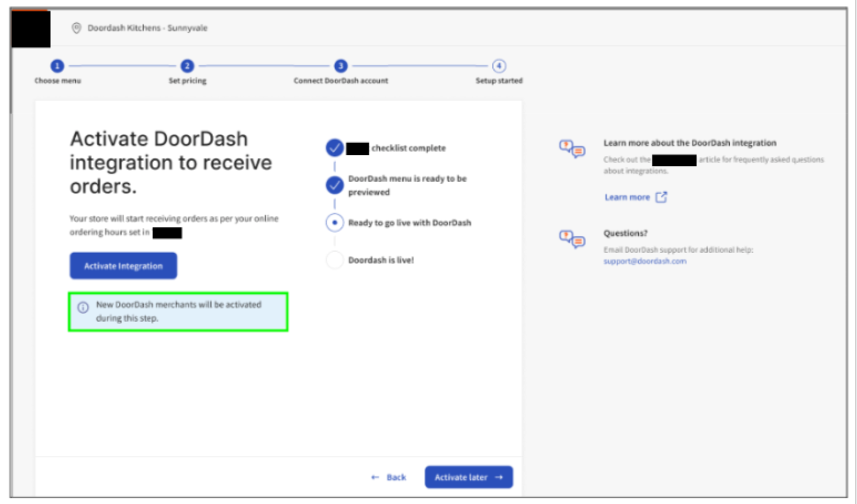Open the Learn more link
Screen dimensions: 857x504
point(627,197)
